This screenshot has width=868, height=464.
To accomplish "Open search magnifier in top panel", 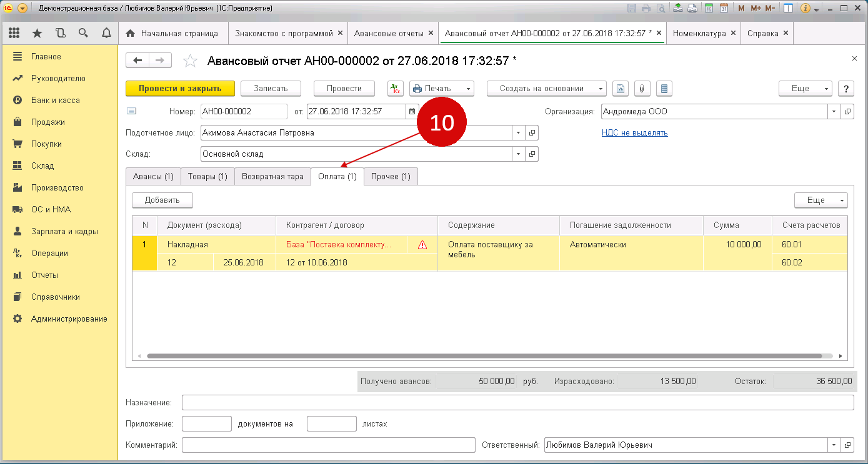I will 83,33.
